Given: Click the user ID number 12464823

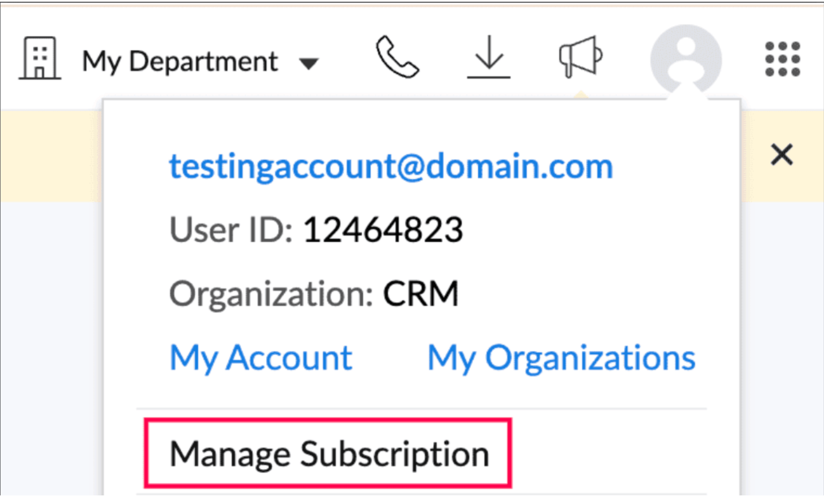Looking at the screenshot, I should click(383, 230).
